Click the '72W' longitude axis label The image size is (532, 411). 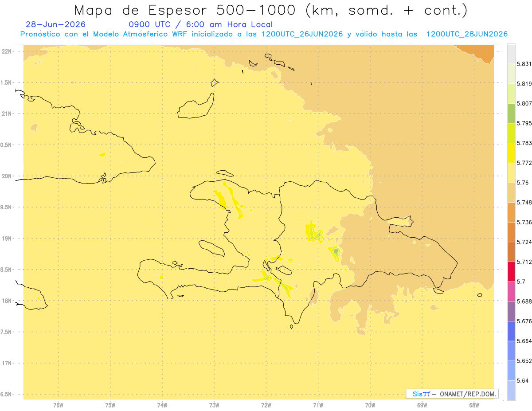tap(266, 405)
